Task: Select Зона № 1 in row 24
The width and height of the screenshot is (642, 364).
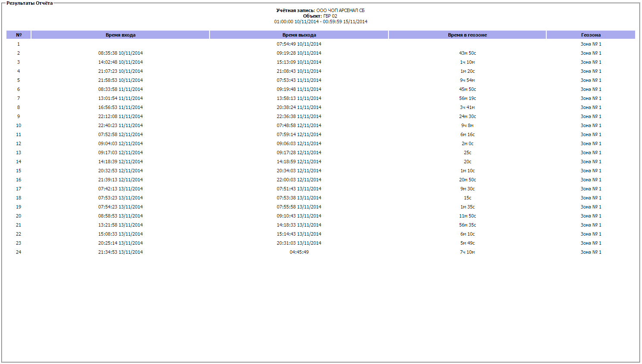Action: pyautogui.click(x=591, y=252)
